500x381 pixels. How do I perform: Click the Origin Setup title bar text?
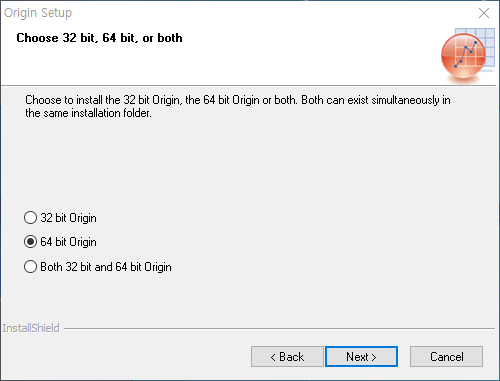tap(38, 13)
